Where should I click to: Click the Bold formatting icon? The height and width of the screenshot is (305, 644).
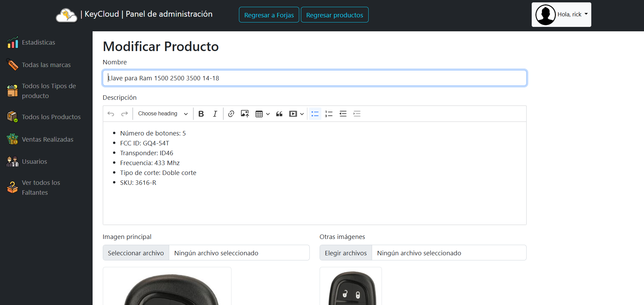pyautogui.click(x=201, y=114)
